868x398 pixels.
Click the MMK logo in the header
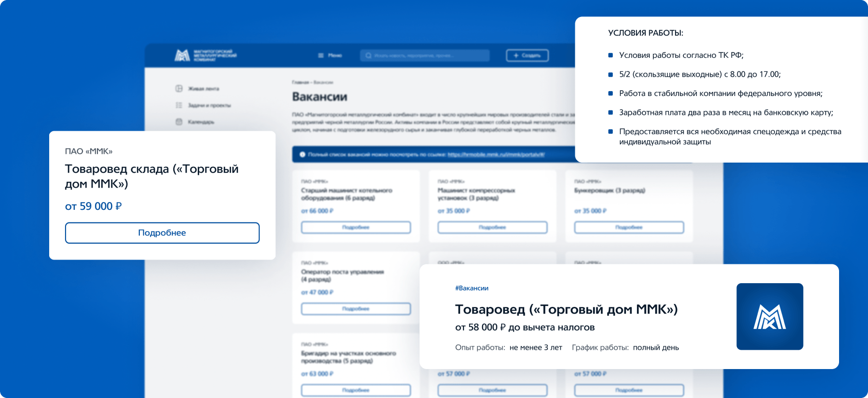click(x=205, y=55)
